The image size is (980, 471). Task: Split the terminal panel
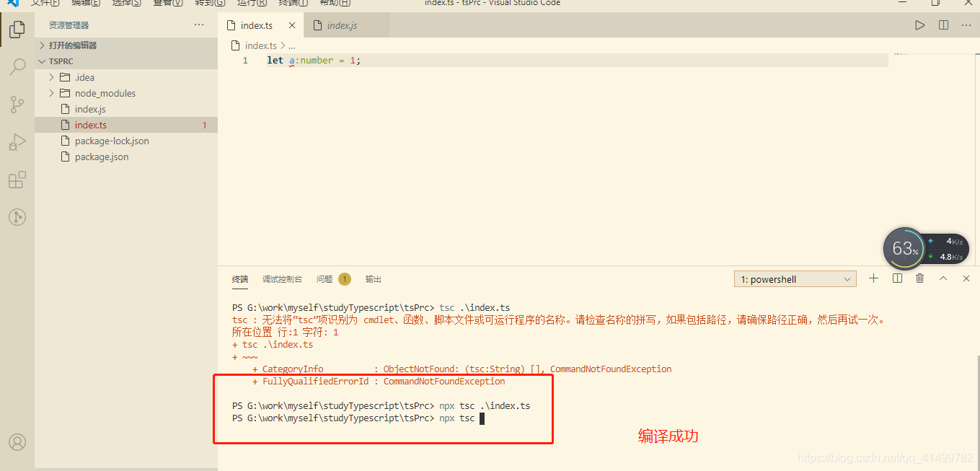click(x=897, y=278)
